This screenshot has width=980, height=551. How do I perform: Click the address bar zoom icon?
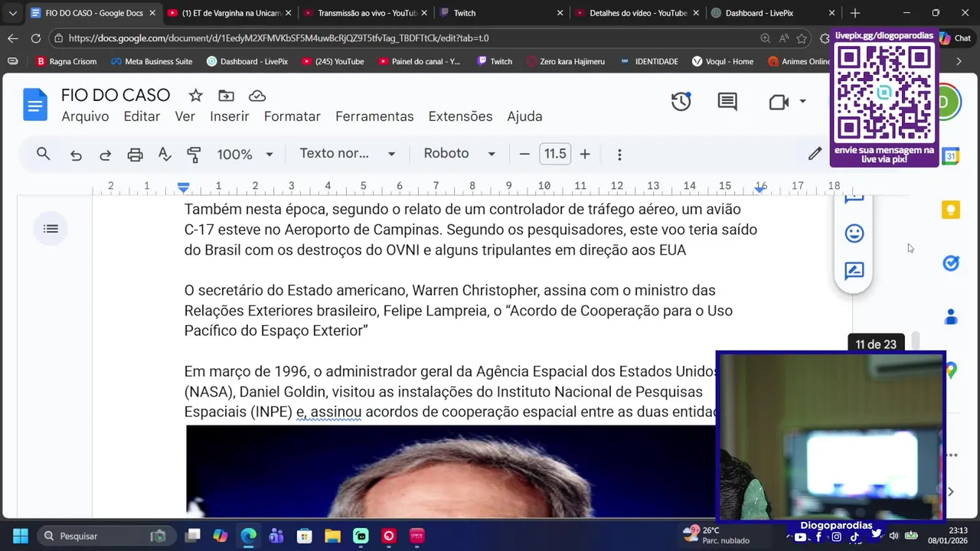(x=765, y=38)
